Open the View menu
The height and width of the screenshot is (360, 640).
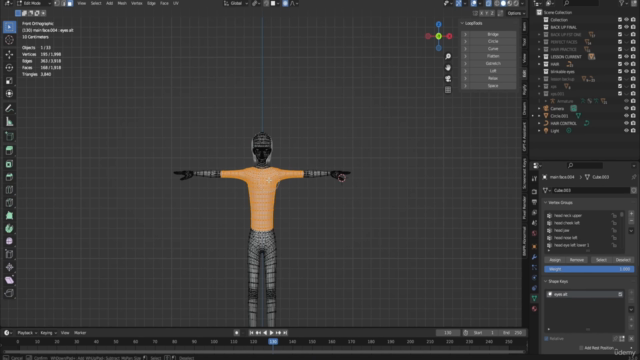[x=82, y=3]
